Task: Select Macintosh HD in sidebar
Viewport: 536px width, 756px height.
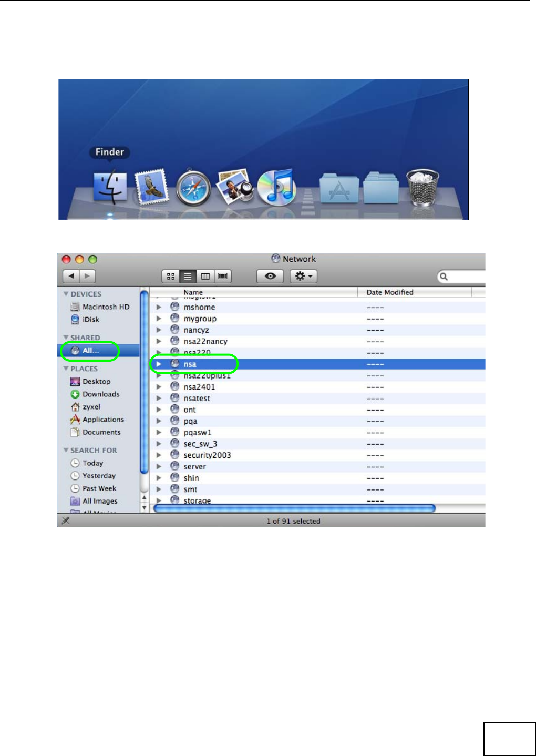Action: (100, 307)
